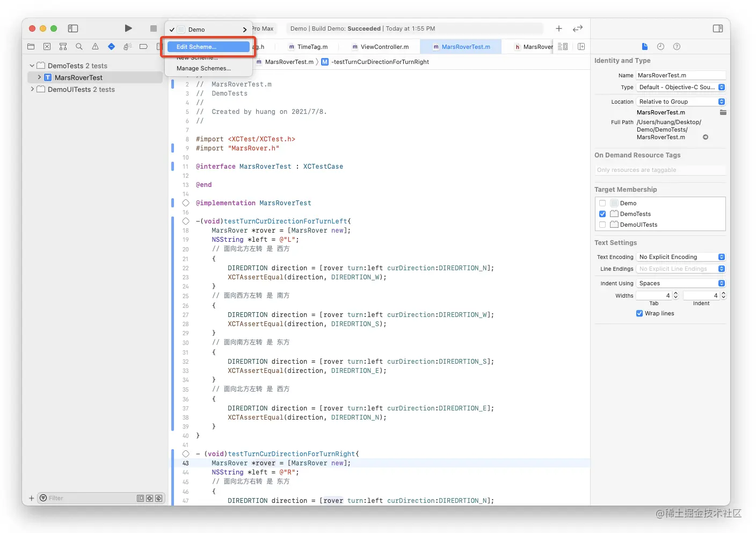Stop the running build
Image resolution: width=756 pixels, height=533 pixels.
coord(154,28)
